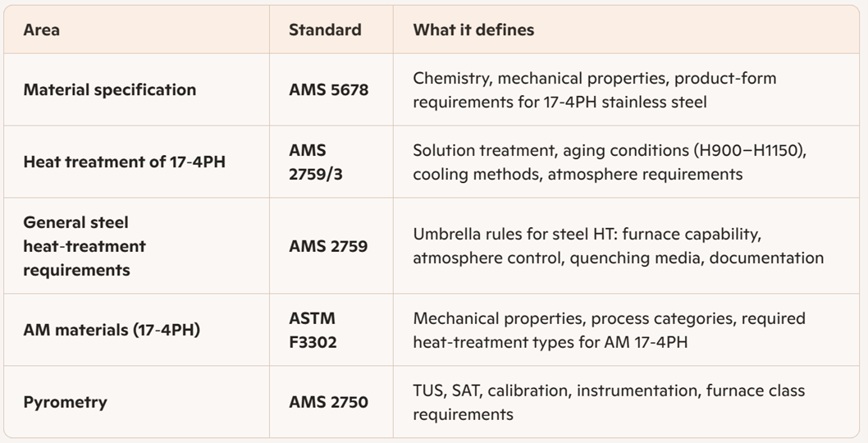Screen dimensions: 868x443
Task: Click the solution treatment and aging conditions text
Action: [x=610, y=162]
